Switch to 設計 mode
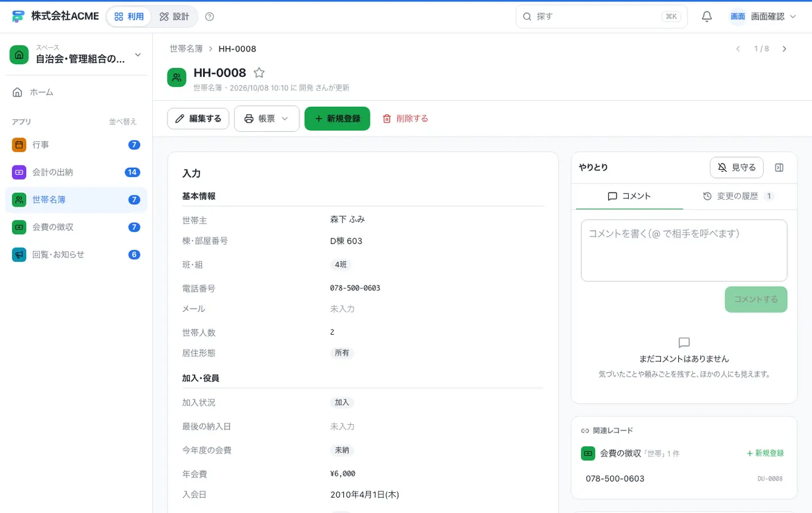 [x=174, y=16]
